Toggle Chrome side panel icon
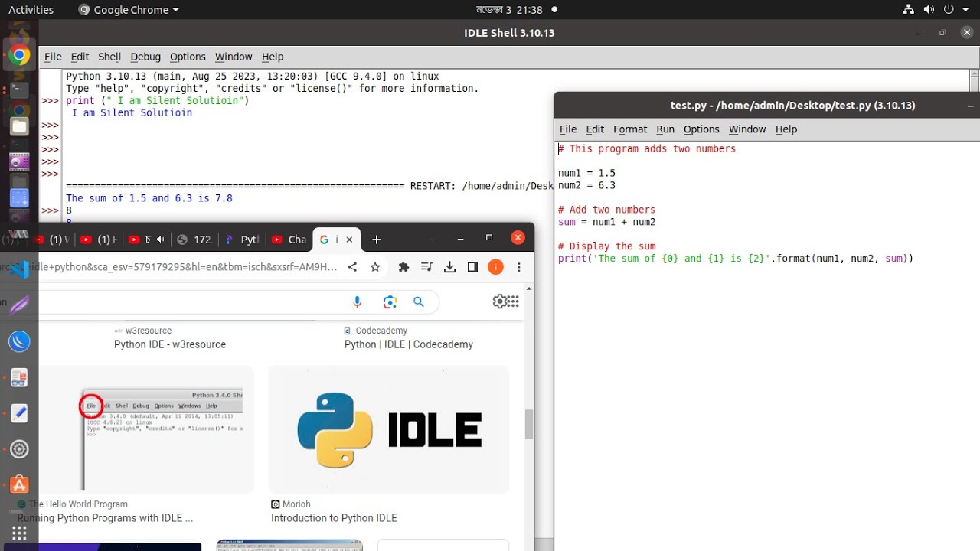Viewport: 980px width, 551px height. (472, 267)
